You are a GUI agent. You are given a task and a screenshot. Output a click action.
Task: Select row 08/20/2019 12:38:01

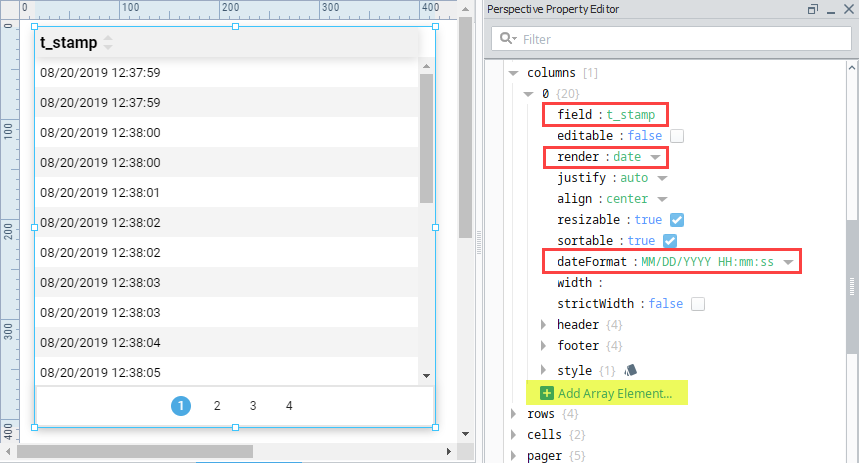(x=226, y=192)
